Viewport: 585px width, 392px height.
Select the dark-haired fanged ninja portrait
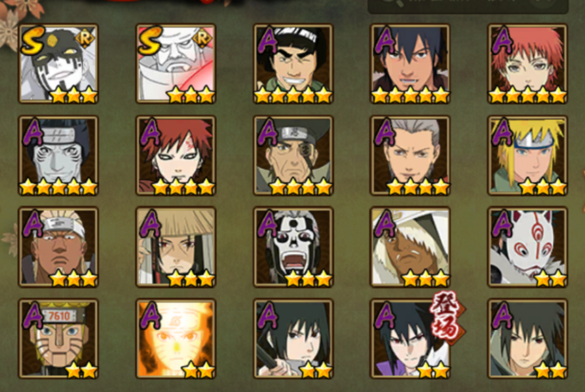click(410, 63)
